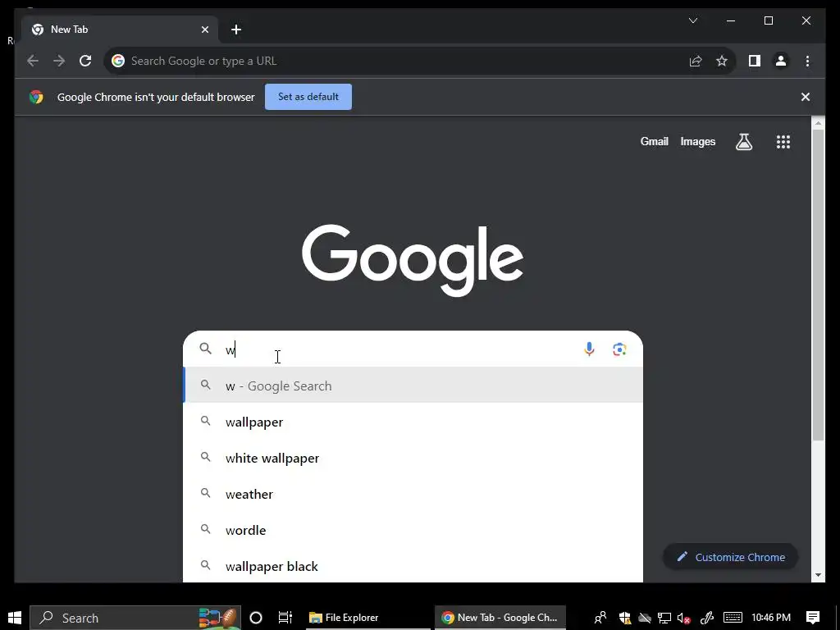Click the scrollbar up arrow
Viewport: 840px width, 630px height.
818,124
